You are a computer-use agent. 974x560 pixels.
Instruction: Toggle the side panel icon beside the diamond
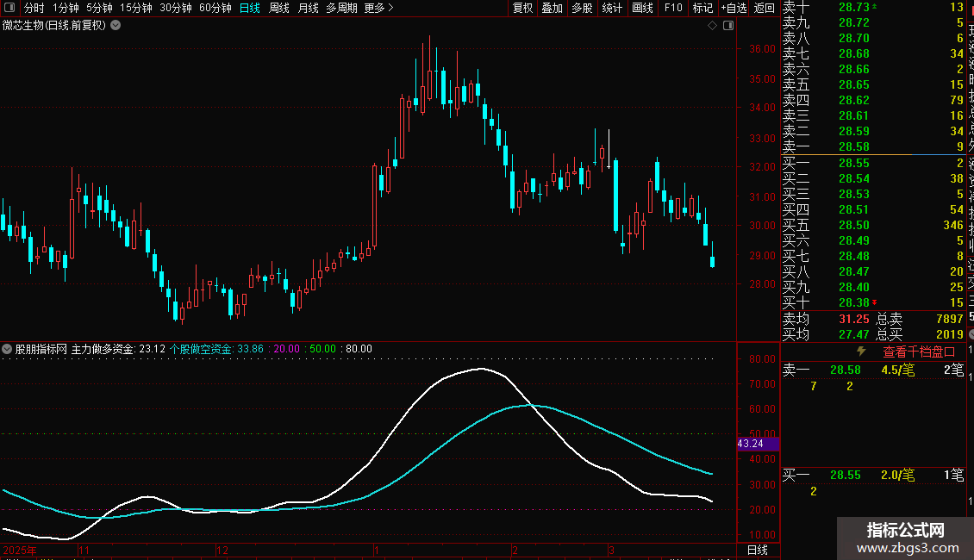point(727,26)
